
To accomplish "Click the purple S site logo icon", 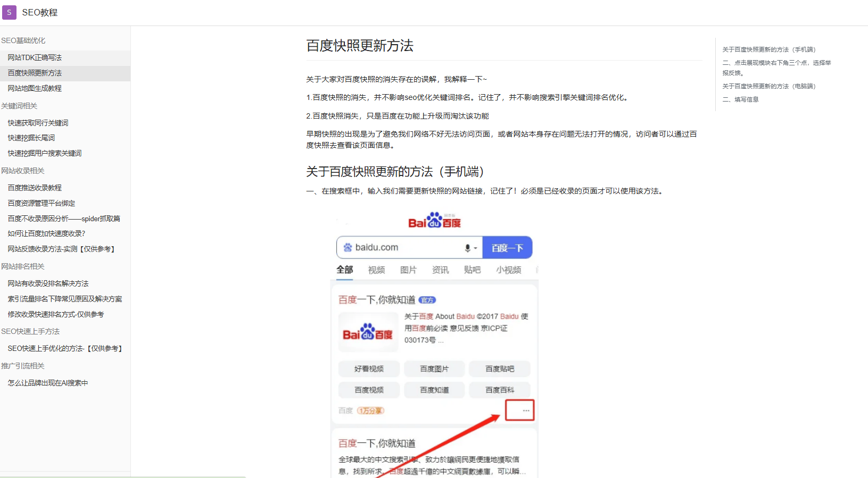I will pyautogui.click(x=9, y=12).
